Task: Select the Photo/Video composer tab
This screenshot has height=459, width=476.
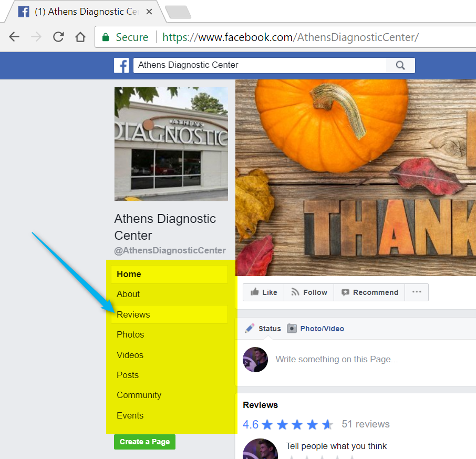Action: [x=322, y=329]
